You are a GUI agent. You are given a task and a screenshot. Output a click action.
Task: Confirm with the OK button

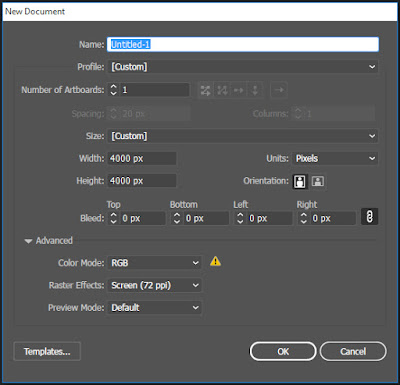point(283,351)
